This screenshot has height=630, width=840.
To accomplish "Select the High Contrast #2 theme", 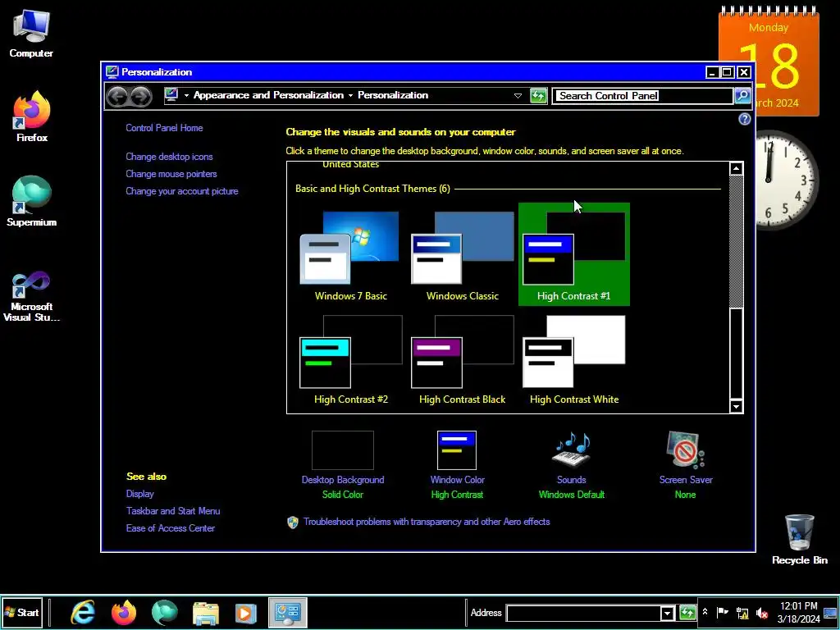I will [x=351, y=359].
